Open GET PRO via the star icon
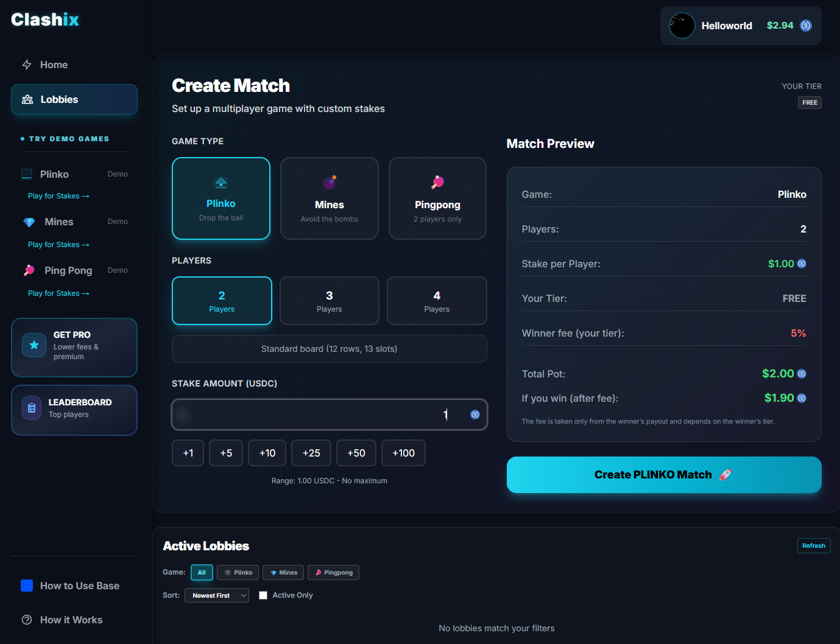Viewport: 840px width, 644px height. 34,345
